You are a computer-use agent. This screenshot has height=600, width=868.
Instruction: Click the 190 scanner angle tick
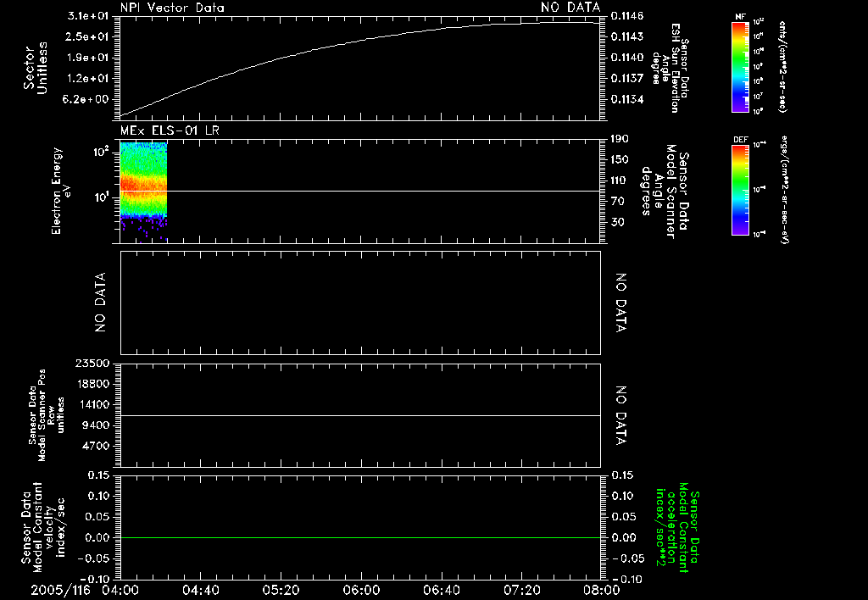[620, 139]
